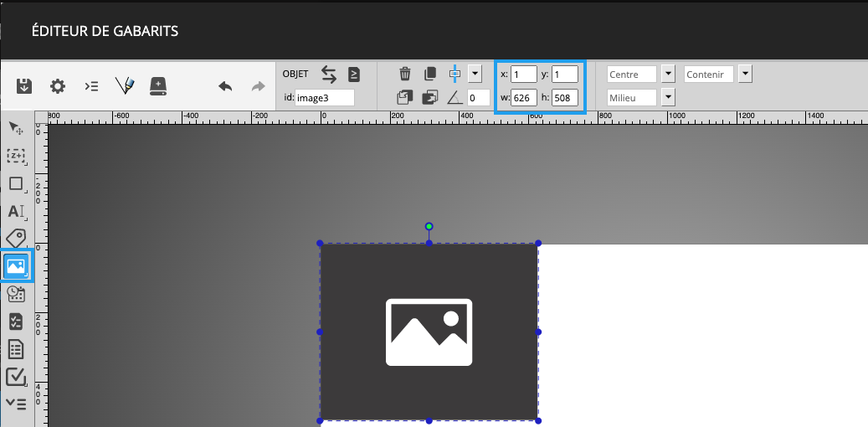Viewport: 868px width, 427px height.
Task: Click the OBJET label
Action: coord(295,75)
